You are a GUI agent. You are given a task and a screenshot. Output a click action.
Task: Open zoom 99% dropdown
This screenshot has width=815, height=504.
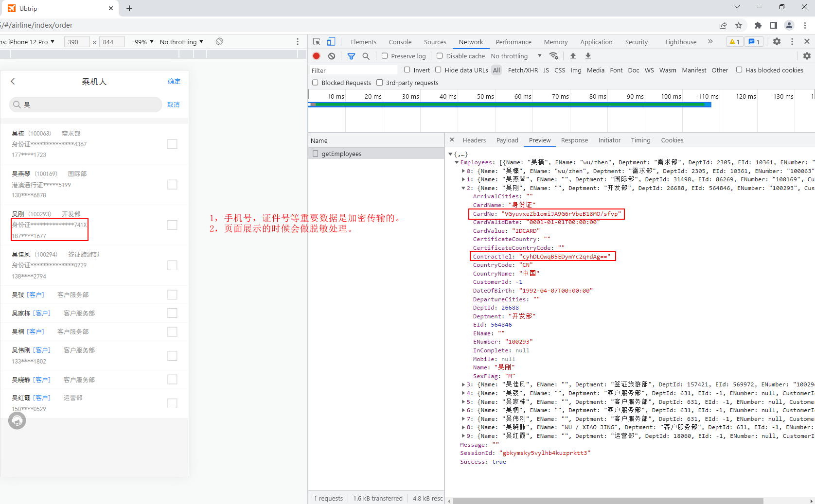(144, 42)
